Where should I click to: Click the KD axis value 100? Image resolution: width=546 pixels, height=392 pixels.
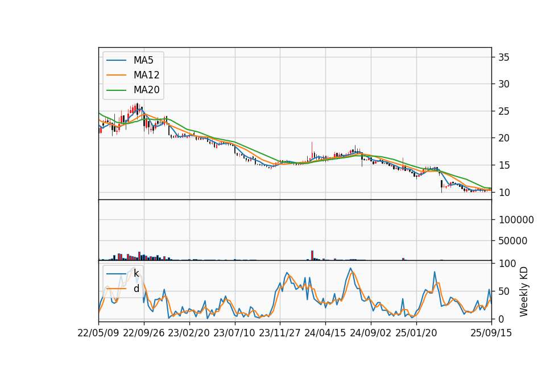(x=507, y=264)
